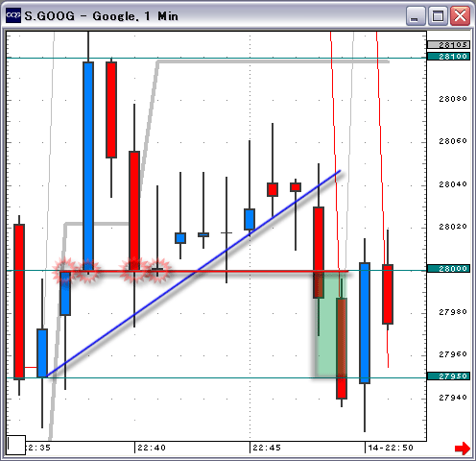Select the red horizontal line at 28000

(x=204, y=272)
